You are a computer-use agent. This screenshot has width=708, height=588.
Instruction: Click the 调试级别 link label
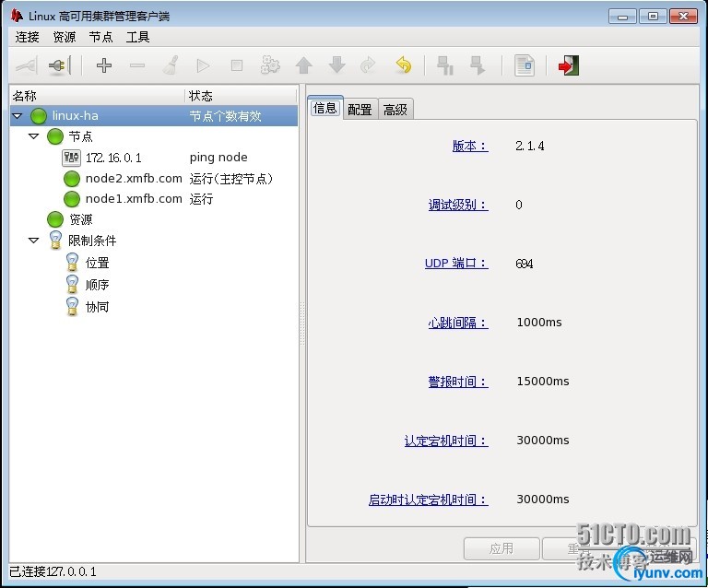pyautogui.click(x=458, y=205)
